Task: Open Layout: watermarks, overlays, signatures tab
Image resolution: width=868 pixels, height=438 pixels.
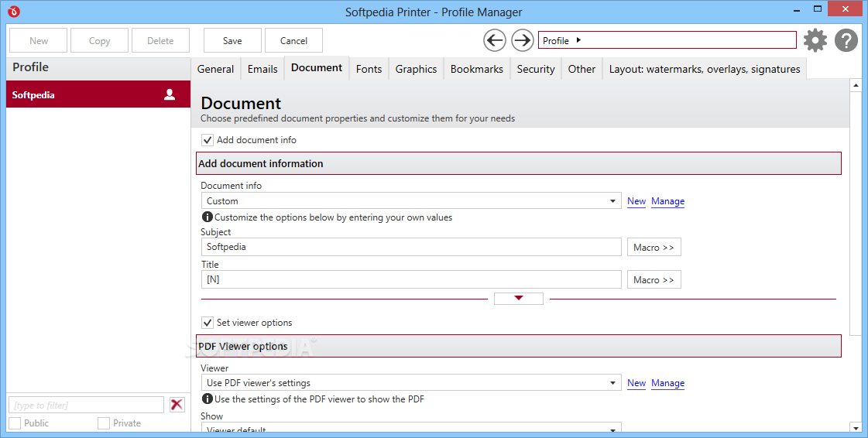Action: pyautogui.click(x=705, y=69)
